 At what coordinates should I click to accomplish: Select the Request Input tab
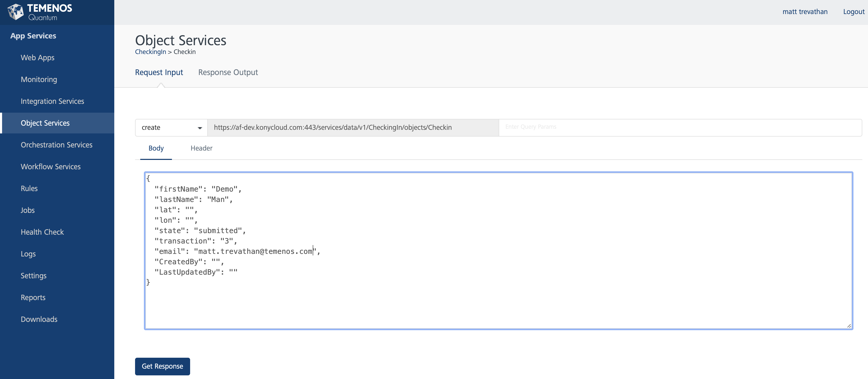(159, 72)
